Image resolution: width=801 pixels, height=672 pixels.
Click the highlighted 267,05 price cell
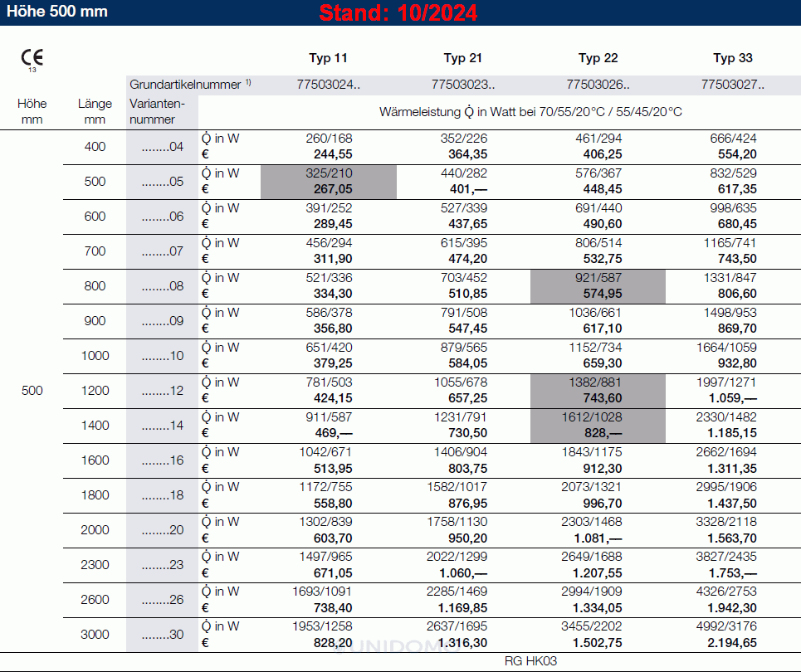coord(329,189)
